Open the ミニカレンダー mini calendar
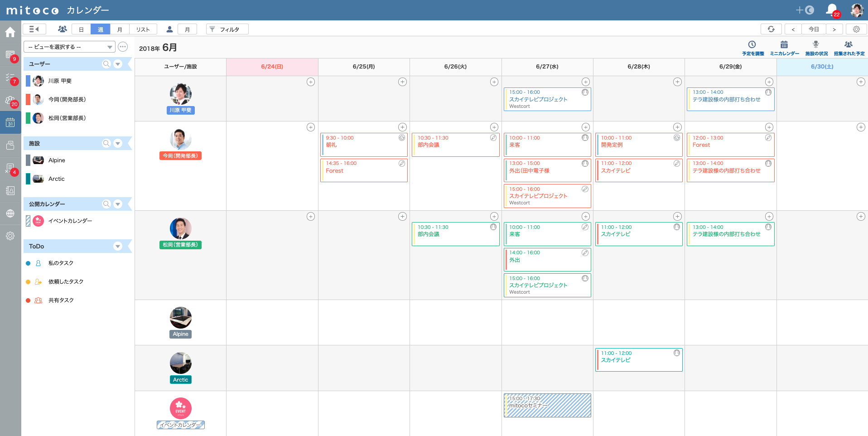868x436 pixels. pos(784,48)
